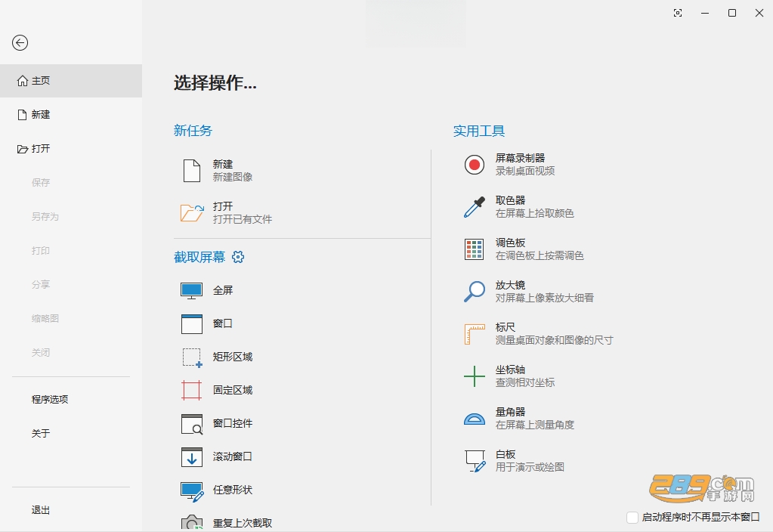Click the home icon beside 主页
Screen dimensions: 773x532
[x=23, y=80]
